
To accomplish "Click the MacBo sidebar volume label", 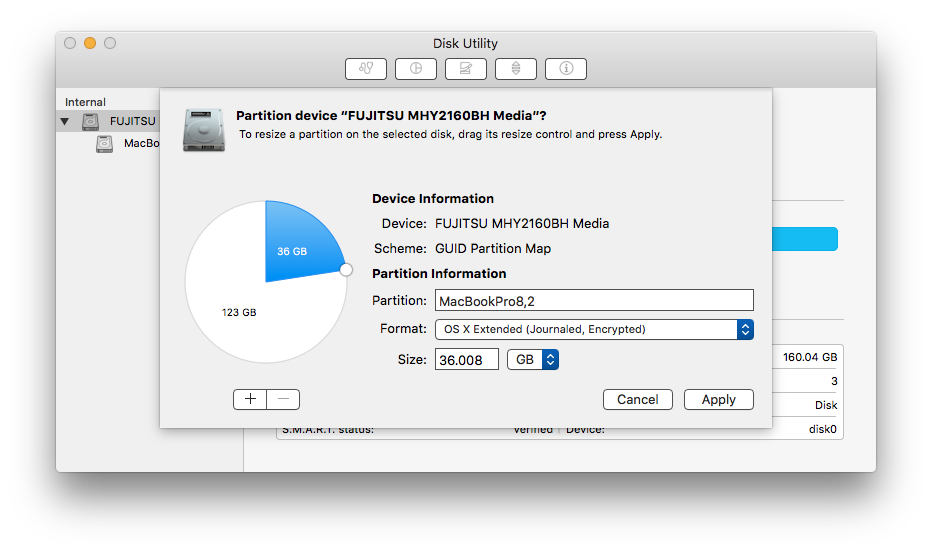I will (x=141, y=143).
